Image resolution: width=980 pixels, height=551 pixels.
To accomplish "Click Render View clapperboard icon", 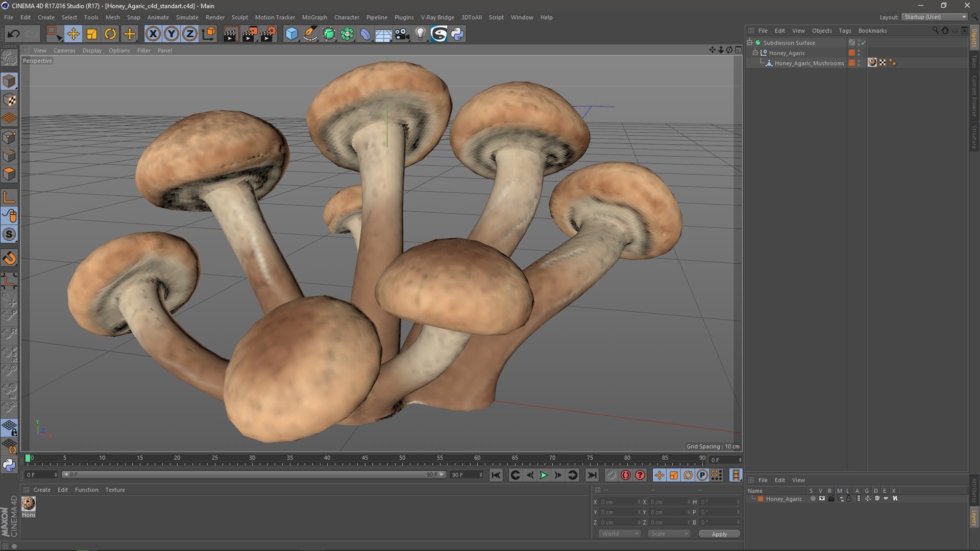I will pos(231,34).
